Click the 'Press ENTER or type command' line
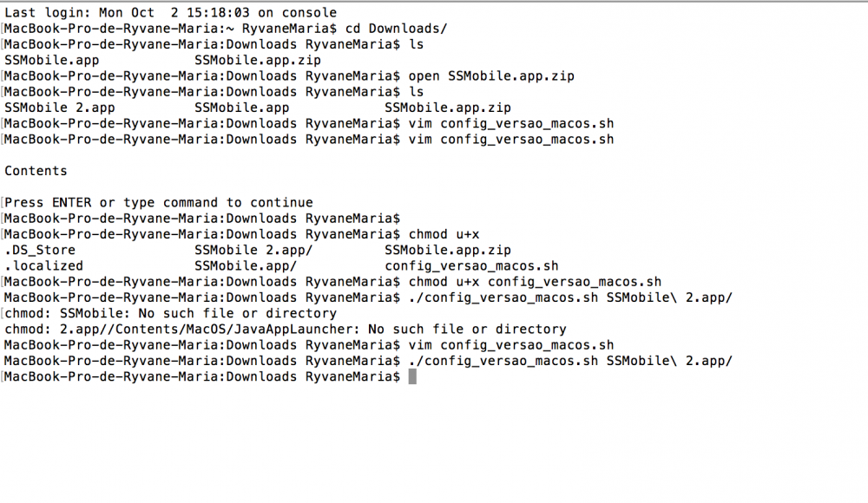Image resolution: width=868 pixels, height=503 pixels. pos(159,203)
